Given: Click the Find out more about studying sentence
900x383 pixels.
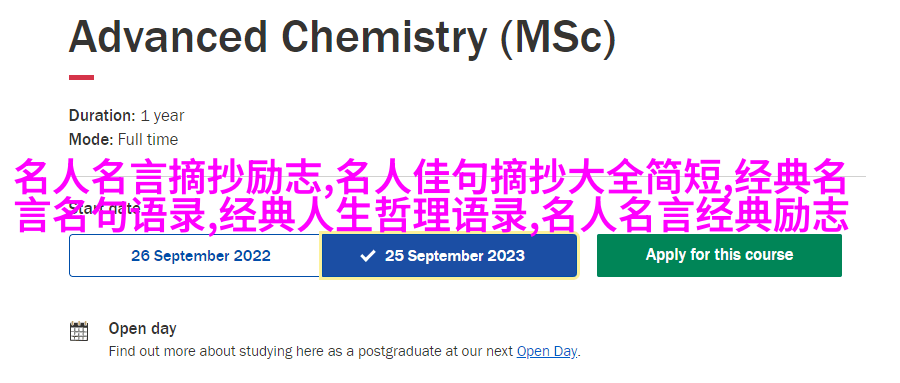Looking at the screenshot, I should click(345, 351).
